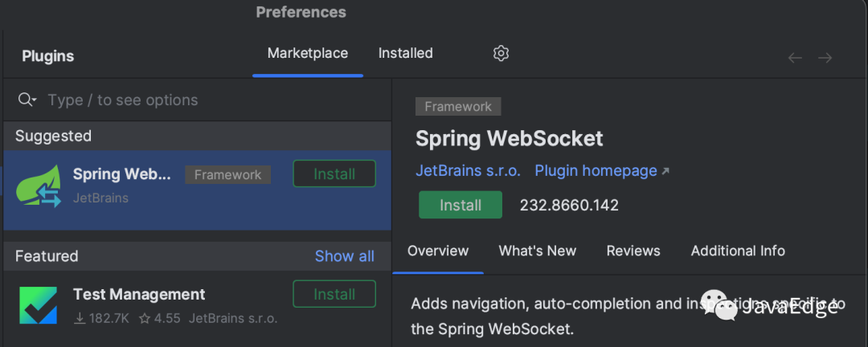Install Spring WebSocket from the list

click(x=334, y=173)
